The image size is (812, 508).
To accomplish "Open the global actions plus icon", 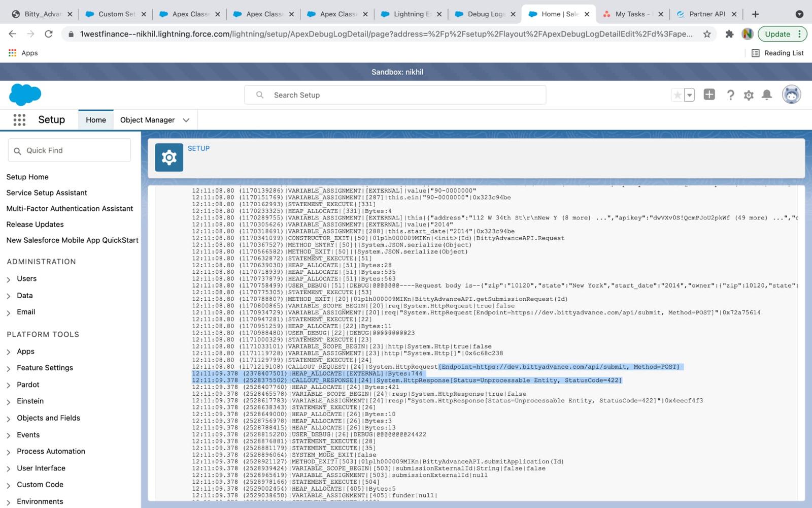I will 709,95.
